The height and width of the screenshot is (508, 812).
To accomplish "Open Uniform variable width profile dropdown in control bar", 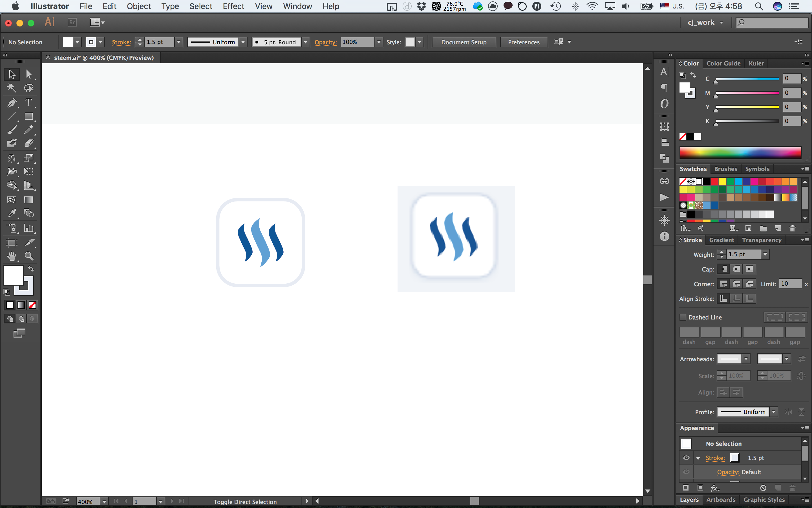I will [x=244, y=42].
